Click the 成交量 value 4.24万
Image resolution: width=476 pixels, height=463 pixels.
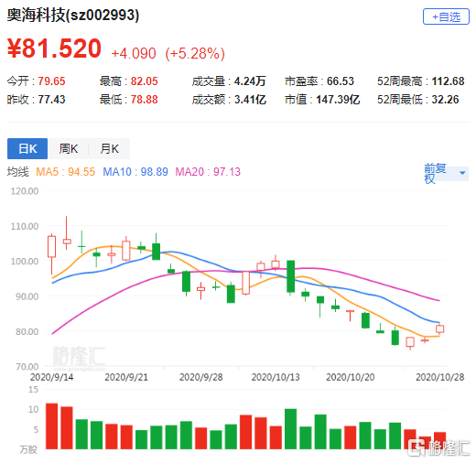coord(250,81)
